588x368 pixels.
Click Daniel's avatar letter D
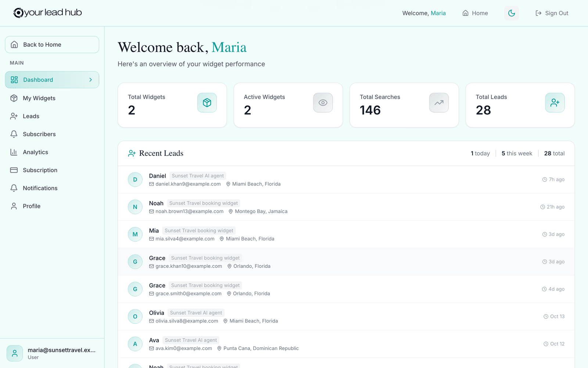coord(135,180)
